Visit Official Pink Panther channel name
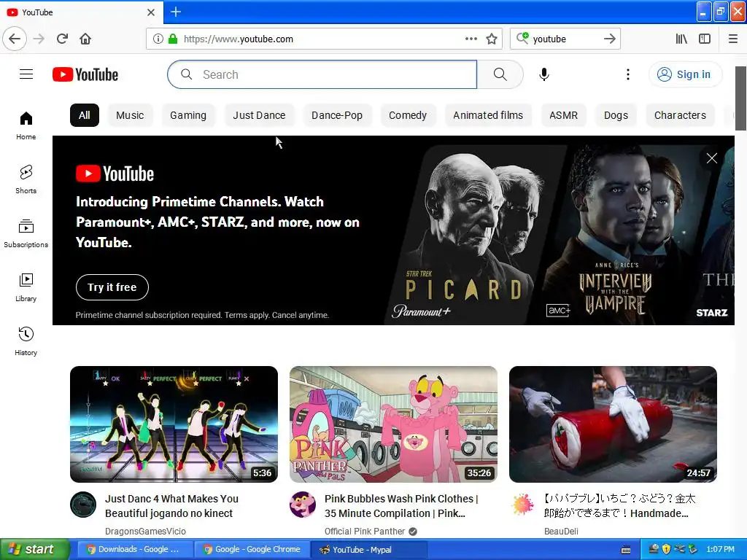Image resolution: width=747 pixels, height=560 pixels. (x=365, y=531)
